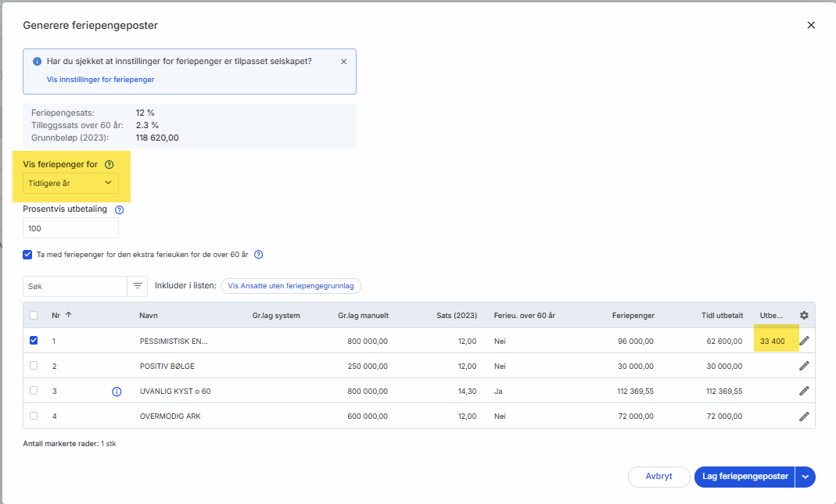Image resolution: width=836 pixels, height=504 pixels.
Task: Expand the arrow next to Lag feriepengeposter
Action: 806,477
